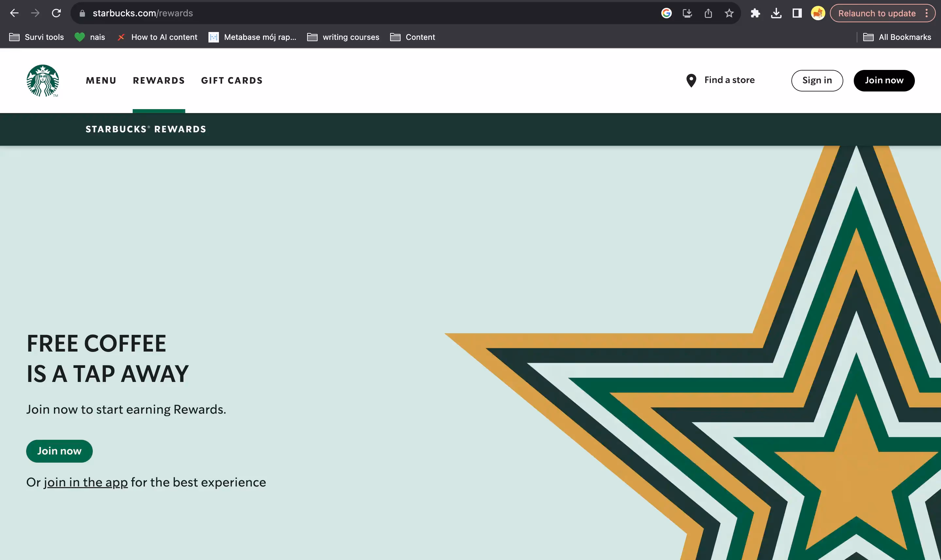The image size is (941, 560).
Task: Bookmark this page with the star icon
Action: (x=729, y=13)
